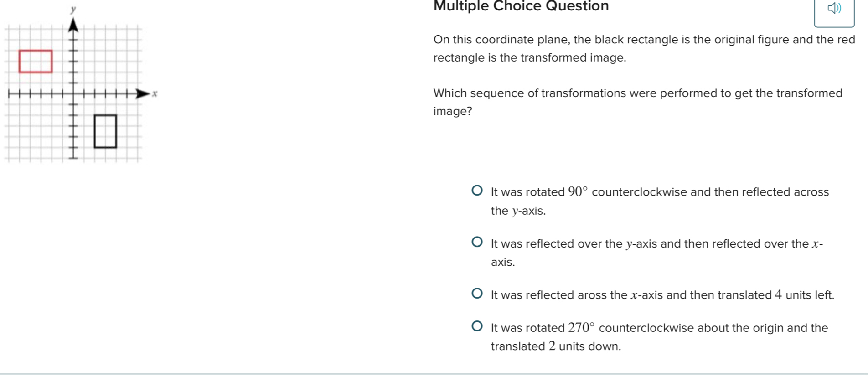The width and height of the screenshot is (868, 377).
Task: Choose the reflected over y-axis then x-axis option
Action: [477, 242]
